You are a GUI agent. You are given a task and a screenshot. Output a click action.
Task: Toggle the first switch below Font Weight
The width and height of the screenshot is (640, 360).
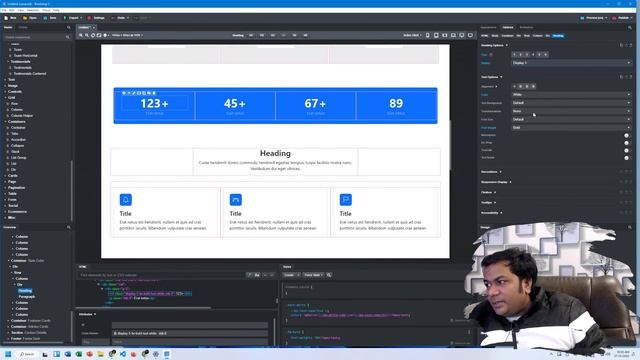tap(627, 136)
